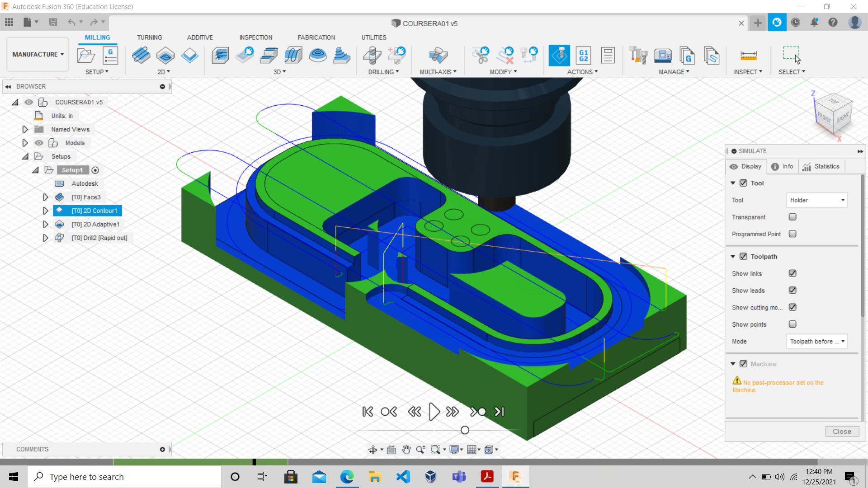Switch to the TURNING tab

(x=150, y=38)
